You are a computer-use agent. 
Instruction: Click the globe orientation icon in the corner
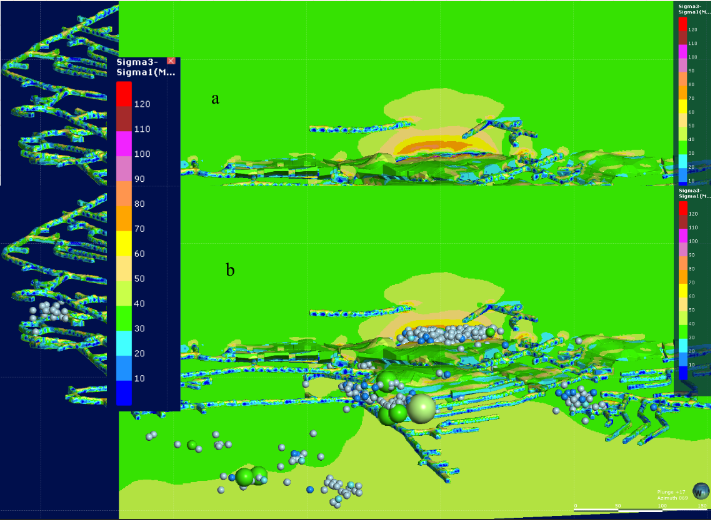[703, 490]
